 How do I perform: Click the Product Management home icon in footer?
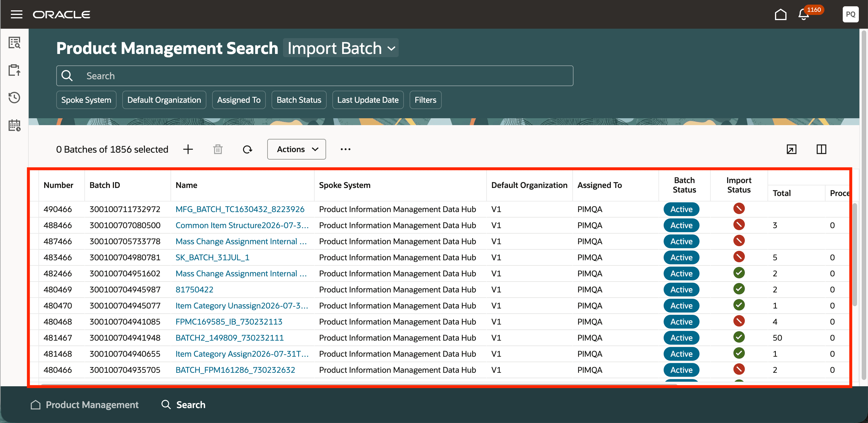pyautogui.click(x=35, y=404)
